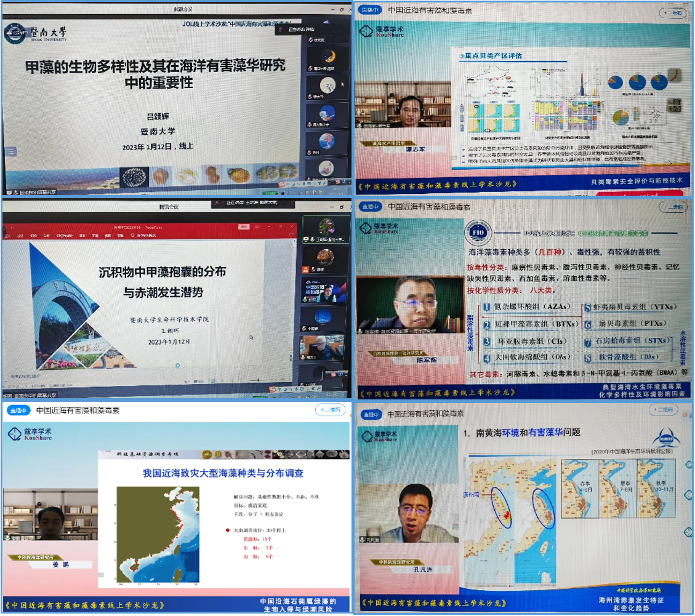Click the '重点贝类产区评估' slide heading
Image resolution: width=695 pixels, height=616 pixels.
491,56
